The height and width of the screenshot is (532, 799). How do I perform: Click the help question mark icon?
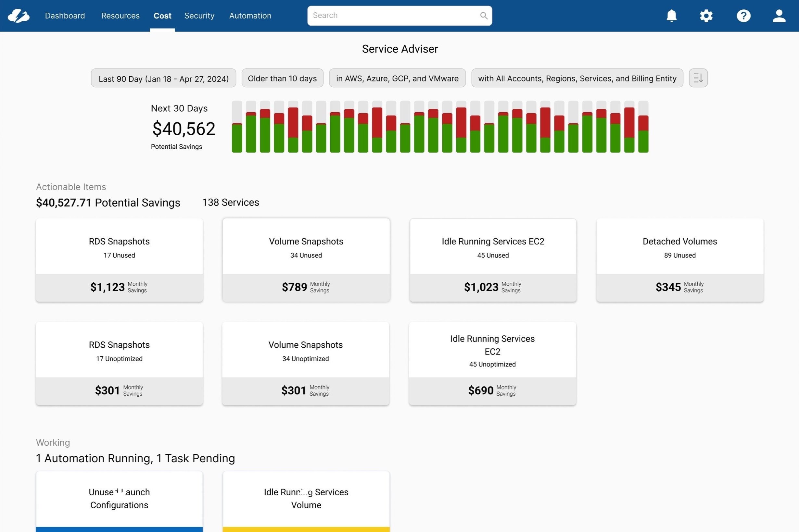coord(743,16)
